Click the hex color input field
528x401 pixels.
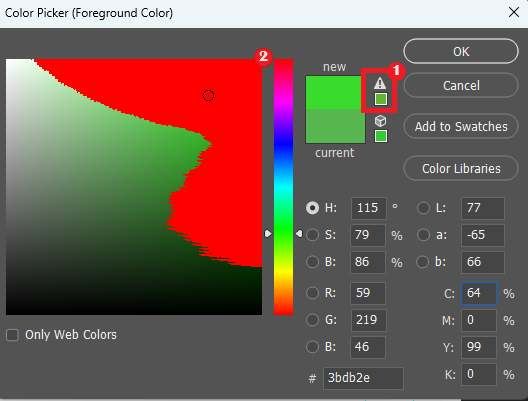(x=363, y=378)
